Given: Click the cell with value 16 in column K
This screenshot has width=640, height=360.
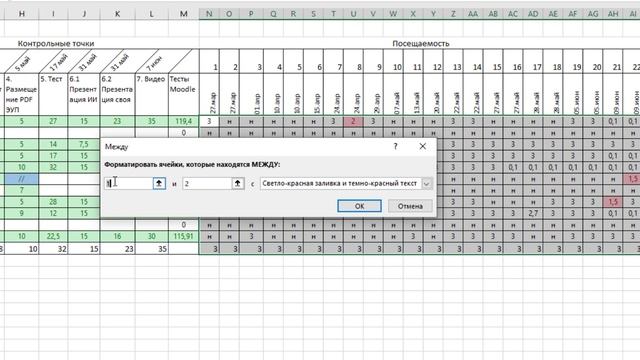Looking at the screenshot, I should [x=117, y=236].
